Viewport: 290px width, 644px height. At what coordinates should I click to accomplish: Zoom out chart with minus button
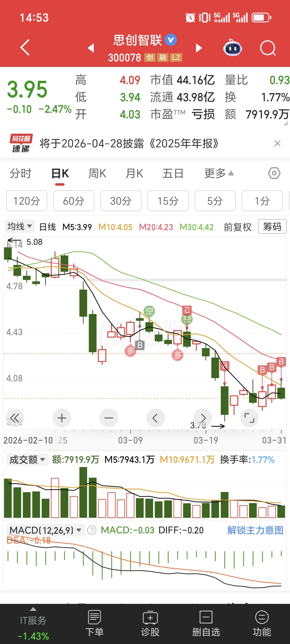(x=109, y=418)
